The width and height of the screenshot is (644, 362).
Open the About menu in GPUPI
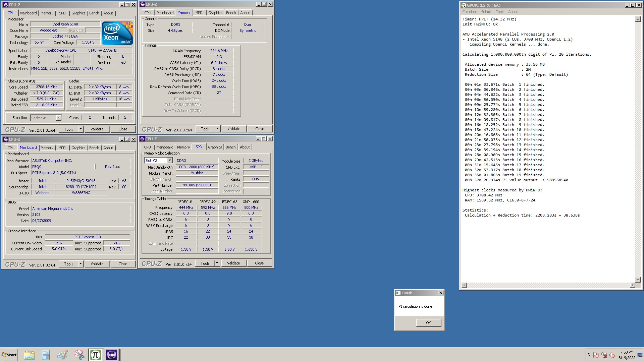(513, 12)
